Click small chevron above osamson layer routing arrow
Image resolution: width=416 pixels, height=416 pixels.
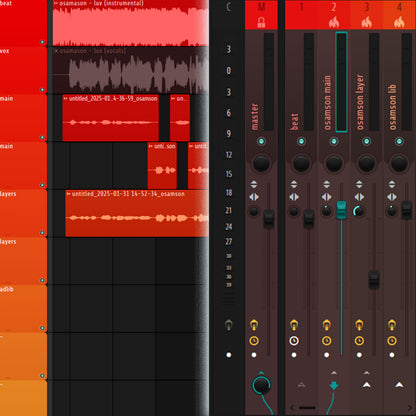point(366,373)
